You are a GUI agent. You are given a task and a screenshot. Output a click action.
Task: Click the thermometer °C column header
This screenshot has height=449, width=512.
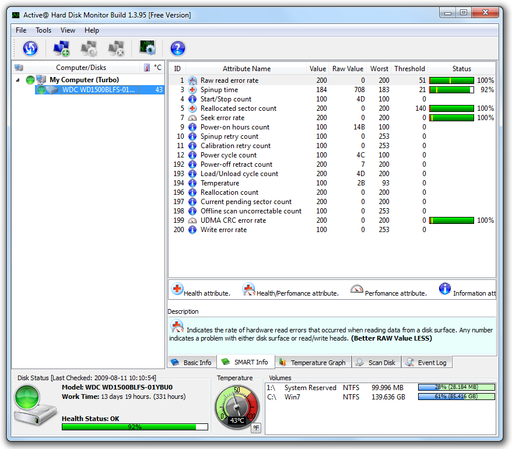point(153,68)
